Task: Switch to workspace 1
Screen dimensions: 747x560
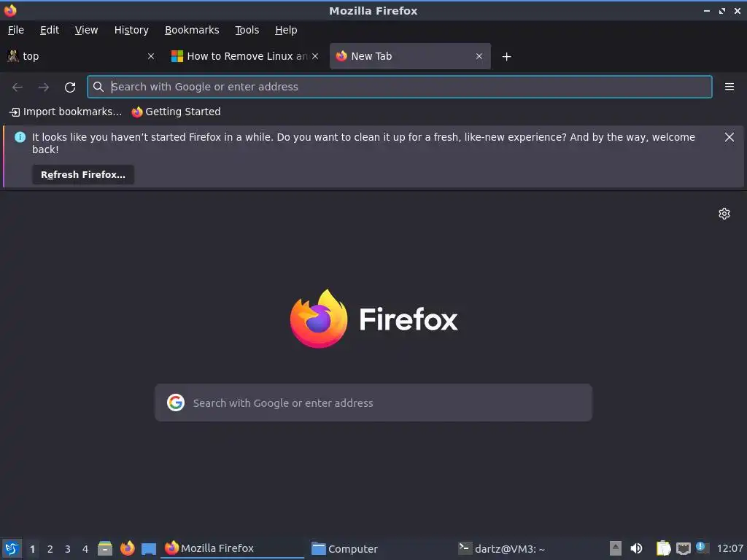Action: click(32, 549)
